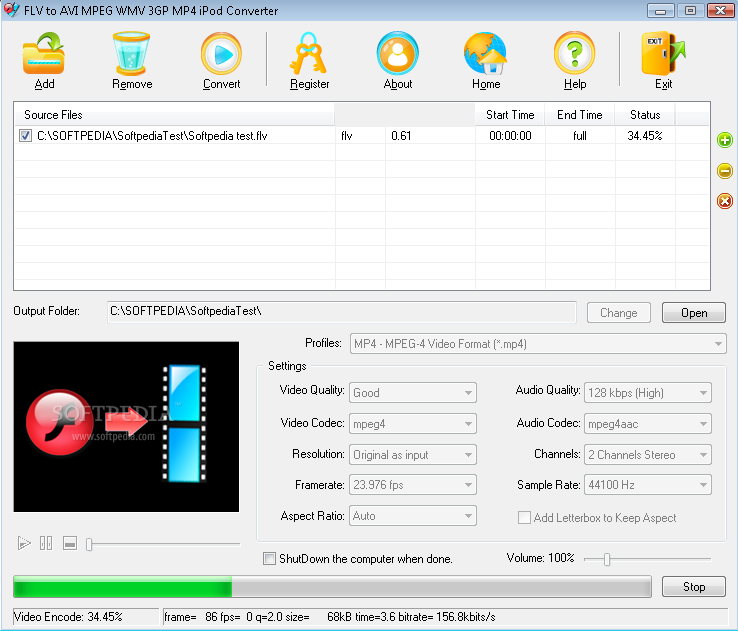Viewport: 738px width, 631px height.
Task: Click the preview pause button
Action: tap(46, 543)
